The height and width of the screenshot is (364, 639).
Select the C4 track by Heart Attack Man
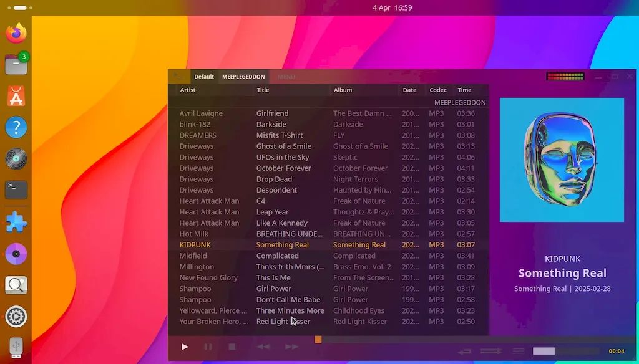pos(328,201)
